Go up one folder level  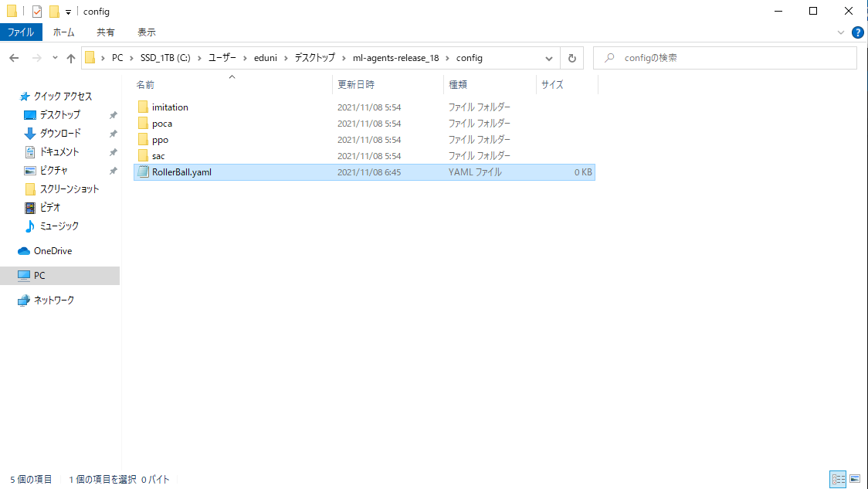coord(71,58)
